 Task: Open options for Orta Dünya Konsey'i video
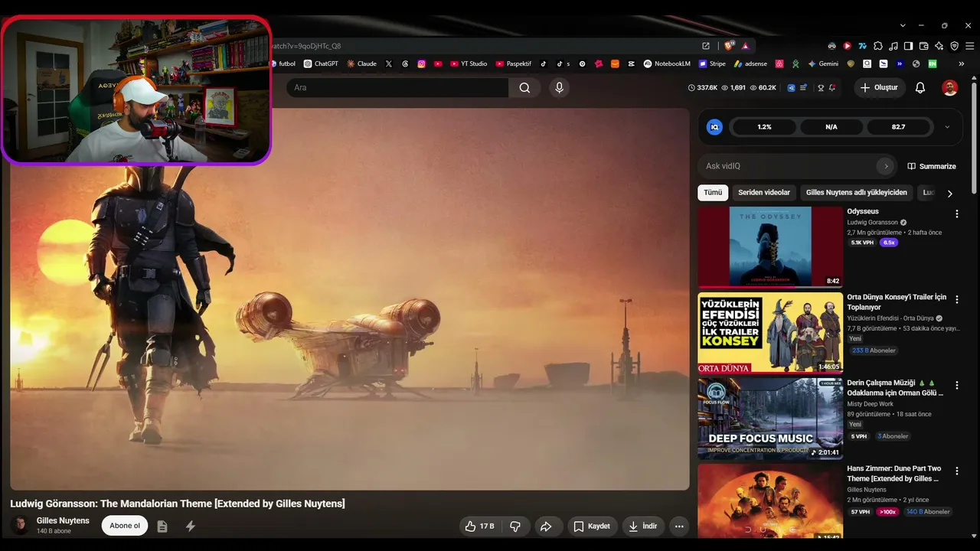click(956, 300)
